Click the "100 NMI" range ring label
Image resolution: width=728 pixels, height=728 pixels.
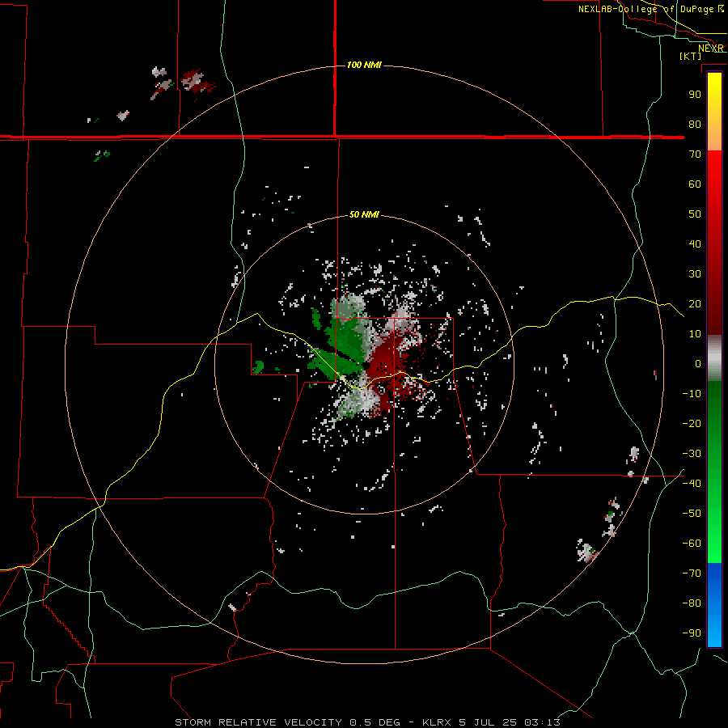(x=364, y=65)
